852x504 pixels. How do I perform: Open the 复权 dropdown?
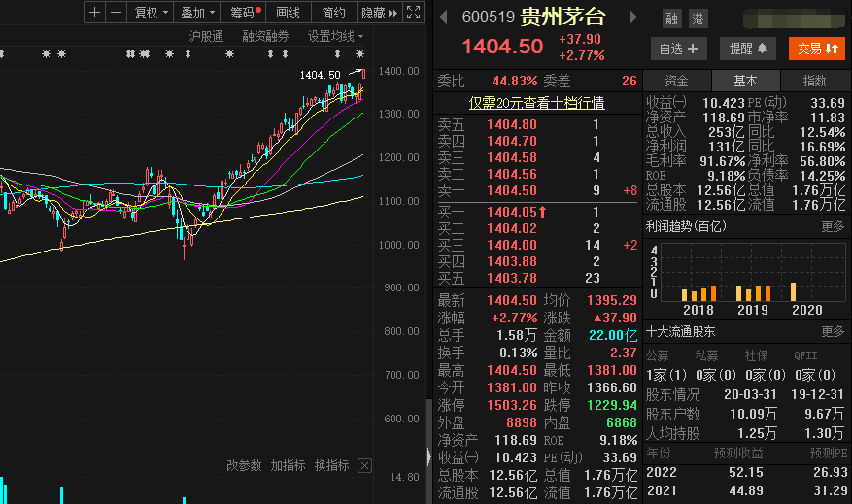coord(151,13)
